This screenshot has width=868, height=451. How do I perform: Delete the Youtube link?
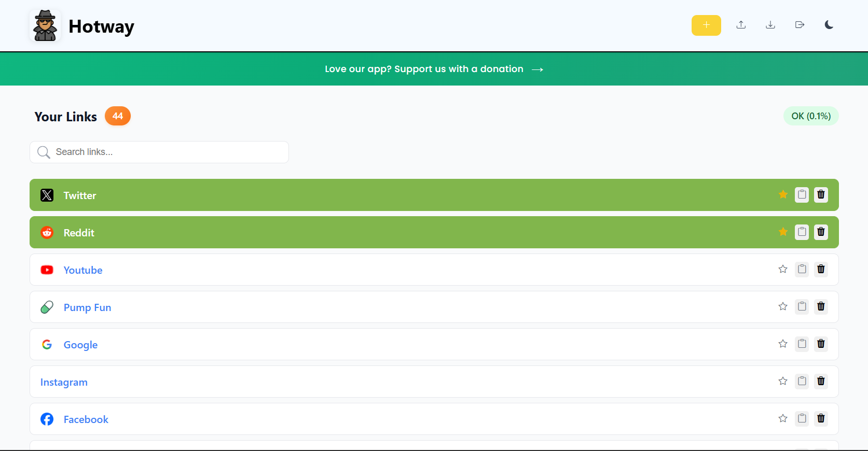coord(821,269)
